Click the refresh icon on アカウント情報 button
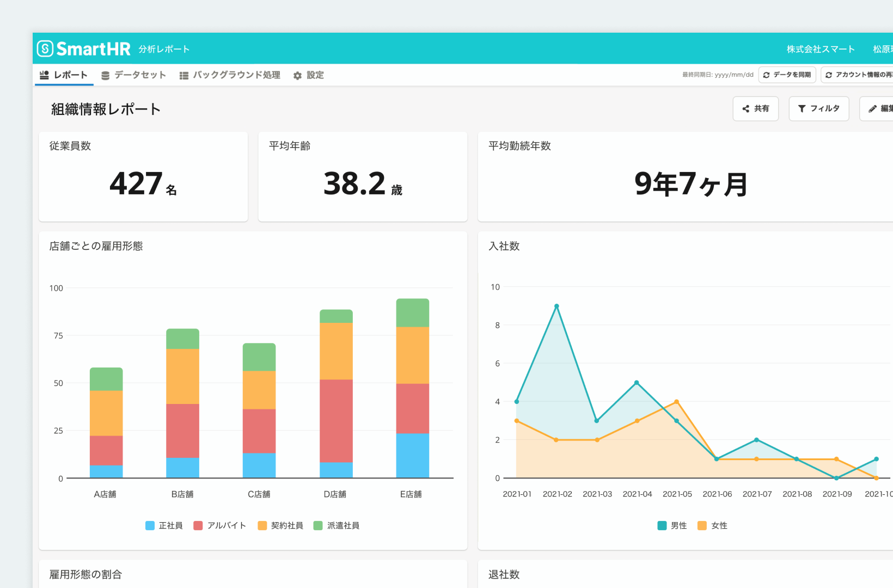This screenshot has height=588, width=893. click(829, 75)
